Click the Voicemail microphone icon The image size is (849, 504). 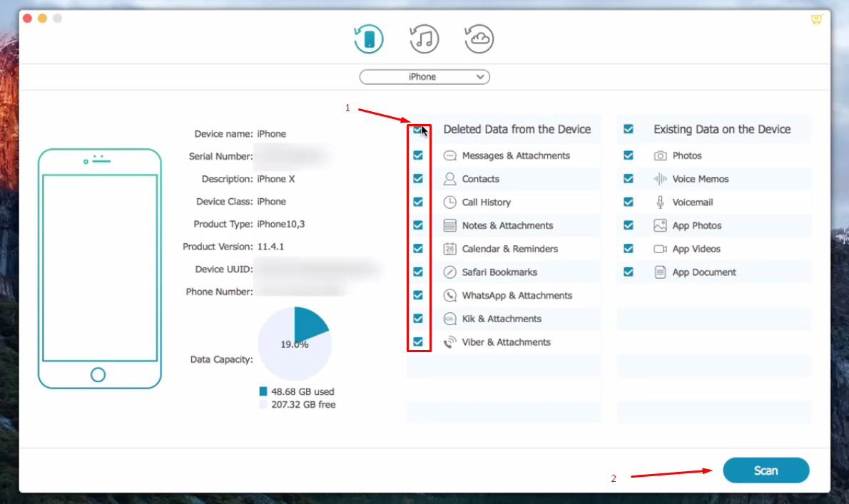[x=660, y=202]
